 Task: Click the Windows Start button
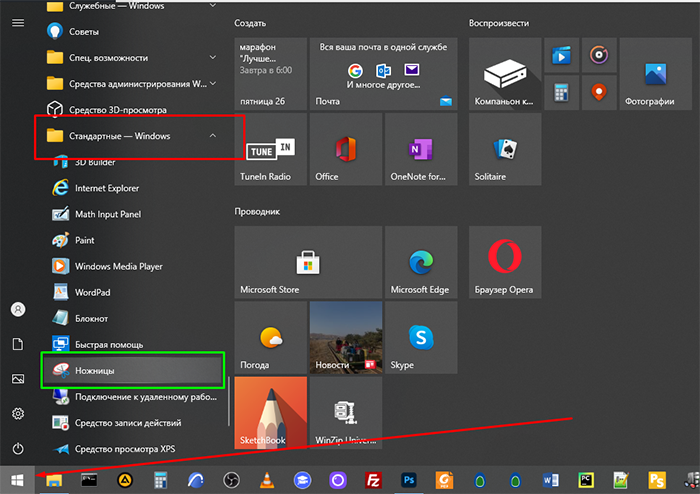(17, 480)
